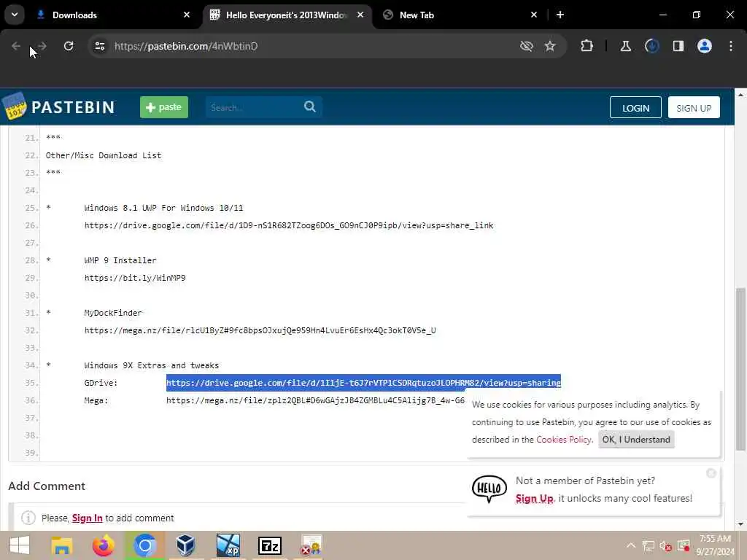This screenshot has height=560, width=747.
Task: Open VirtualBox from the taskbar
Action: (x=185, y=545)
